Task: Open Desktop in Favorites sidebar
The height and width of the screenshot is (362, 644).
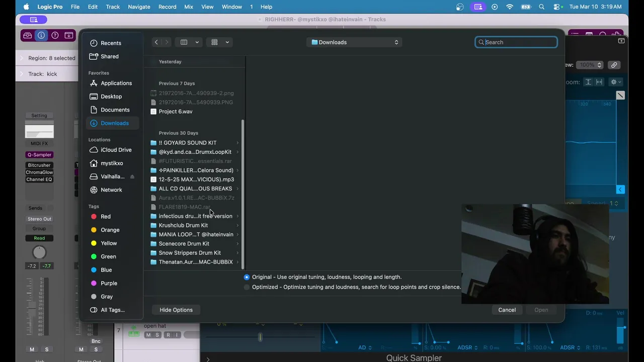Action: (x=111, y=97)
